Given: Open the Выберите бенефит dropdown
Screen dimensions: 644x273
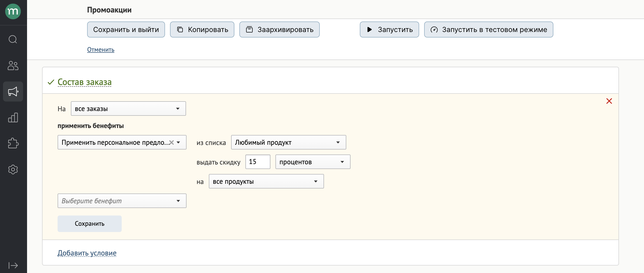Looking at the screenshot, I should (x=122, y=201).
